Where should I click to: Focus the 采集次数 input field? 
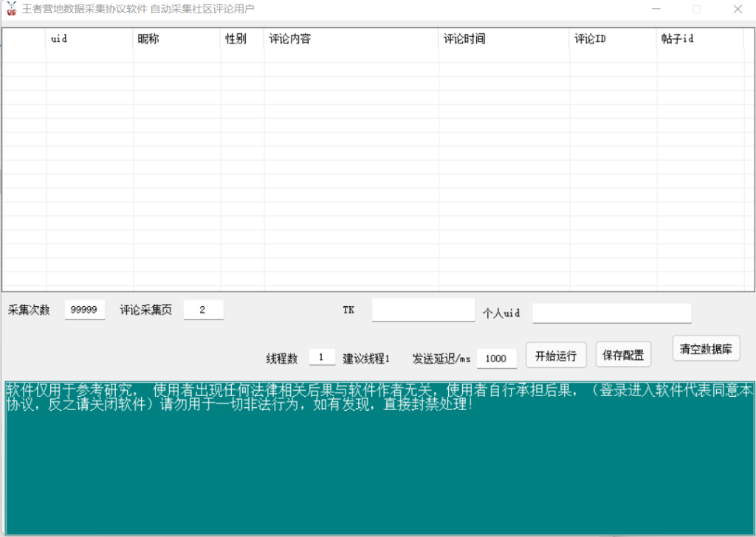point(85,310)
